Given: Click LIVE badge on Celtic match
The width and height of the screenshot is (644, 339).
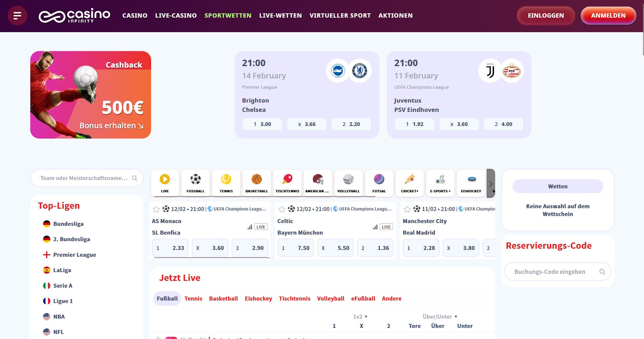Looking at the screenshot, I should 386,227.
